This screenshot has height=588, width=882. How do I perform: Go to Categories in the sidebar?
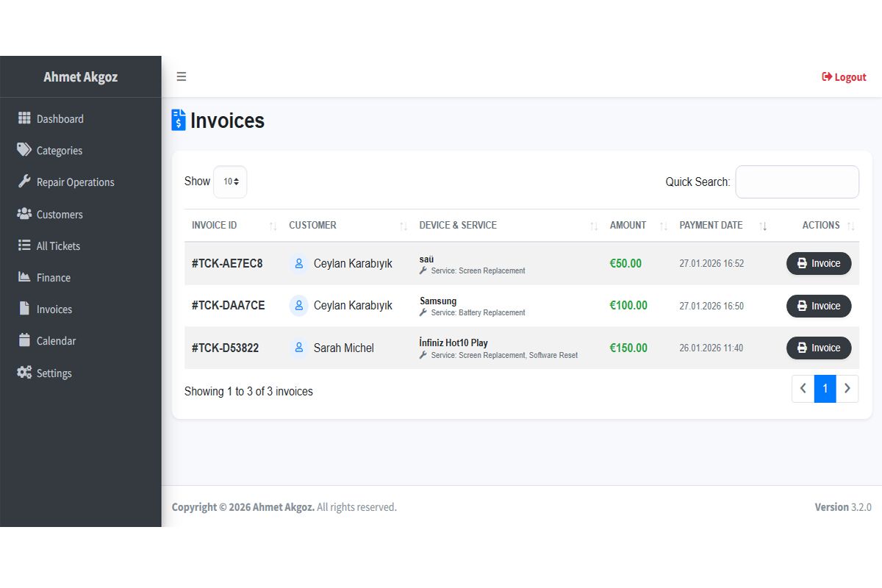[81, 150]
